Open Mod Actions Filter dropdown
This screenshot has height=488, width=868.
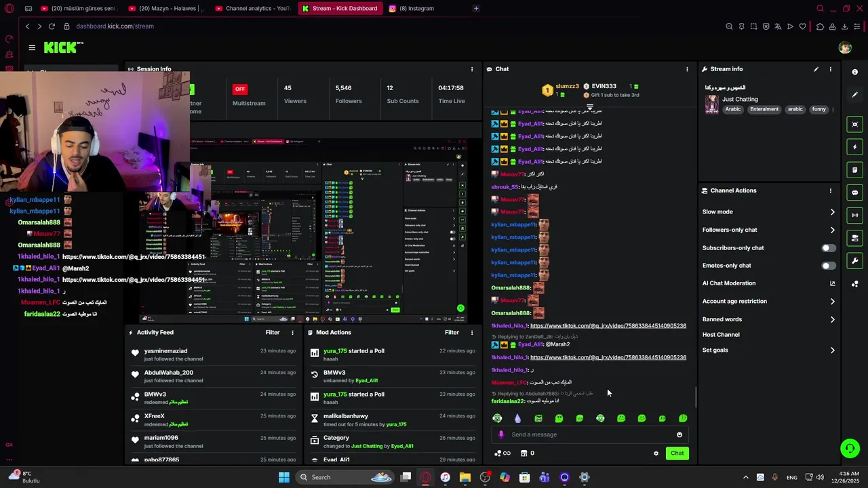click(452, 333)
